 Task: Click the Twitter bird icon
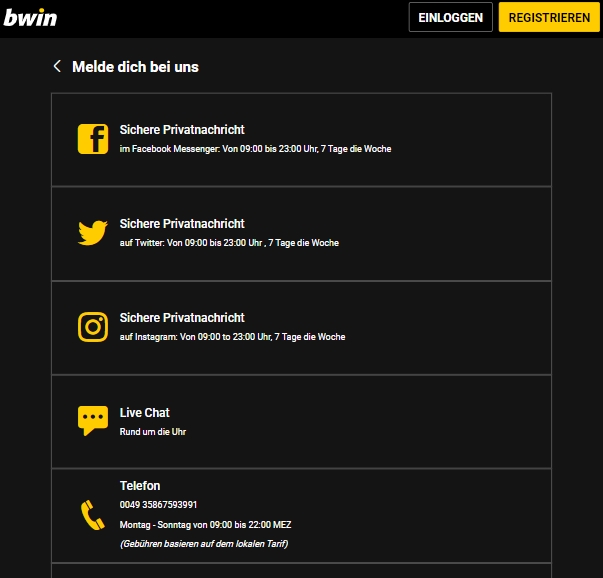click(93, 233)
